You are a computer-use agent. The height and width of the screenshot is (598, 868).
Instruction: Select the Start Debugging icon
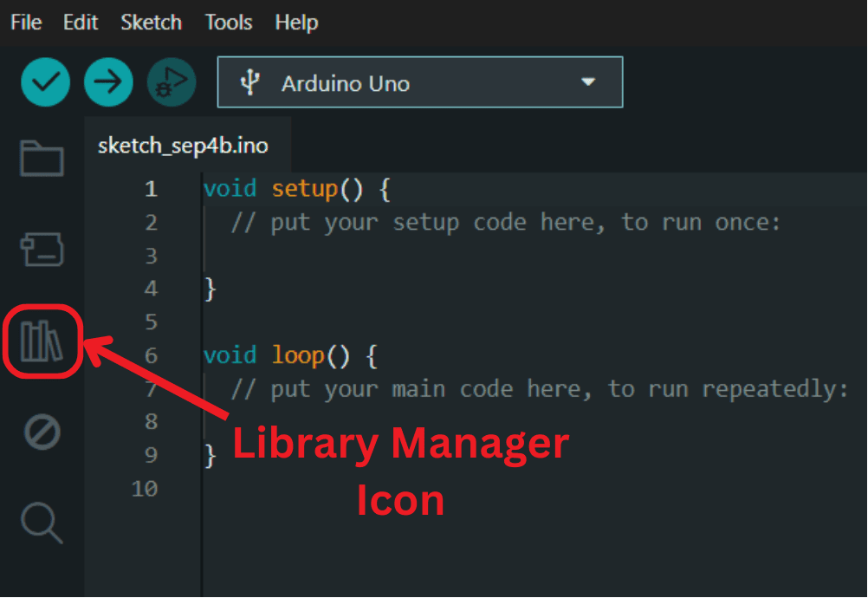pyautogui.click(x=172, y=81)
